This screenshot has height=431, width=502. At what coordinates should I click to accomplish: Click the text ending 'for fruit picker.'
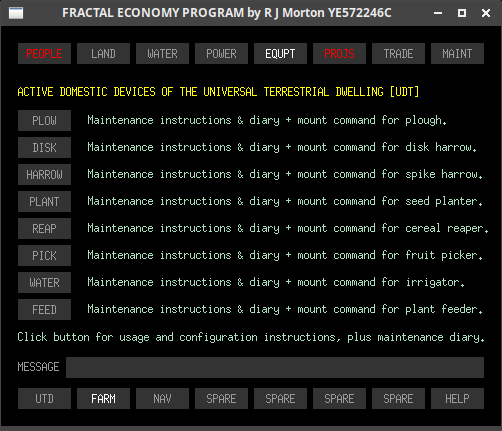tap(285, 255)
